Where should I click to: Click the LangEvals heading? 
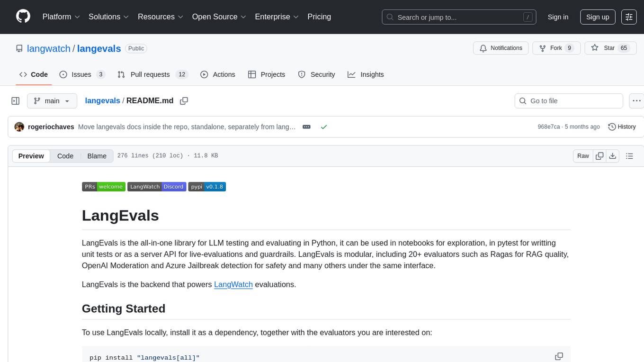pyautogui.click(x=120, y=215)
